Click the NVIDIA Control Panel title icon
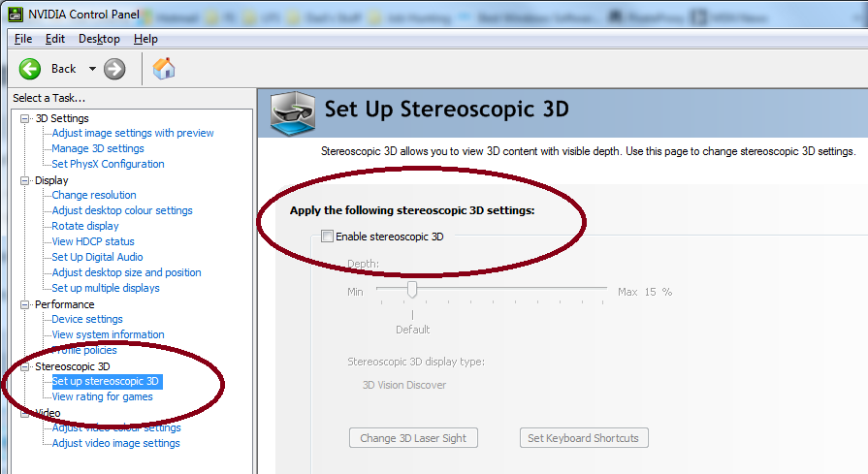The height and width of the screenshot is (474, 868). 16,14
